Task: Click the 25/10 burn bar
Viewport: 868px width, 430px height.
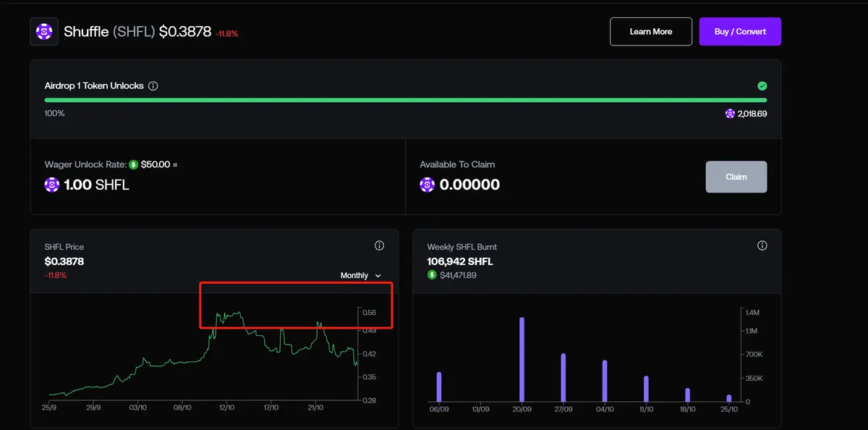Action: (729, 397)
